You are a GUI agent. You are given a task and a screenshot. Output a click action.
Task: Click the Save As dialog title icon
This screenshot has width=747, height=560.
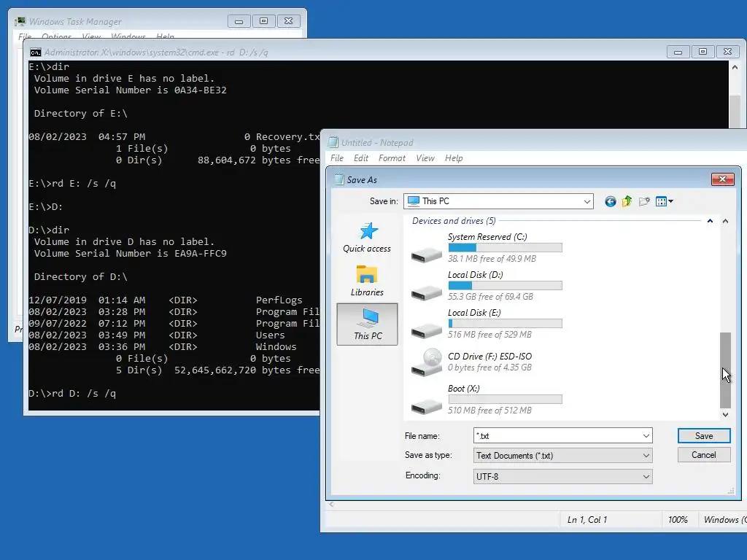coord(338,179)
